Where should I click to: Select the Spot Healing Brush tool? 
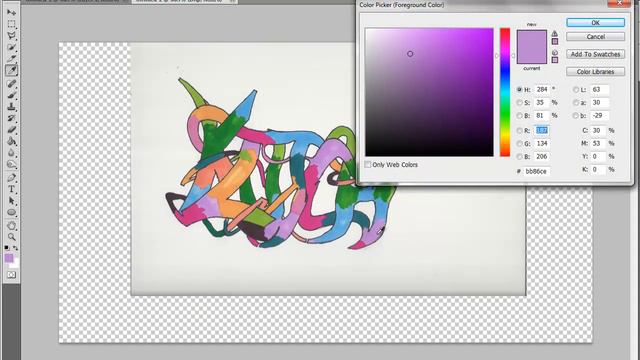(11, 84)
